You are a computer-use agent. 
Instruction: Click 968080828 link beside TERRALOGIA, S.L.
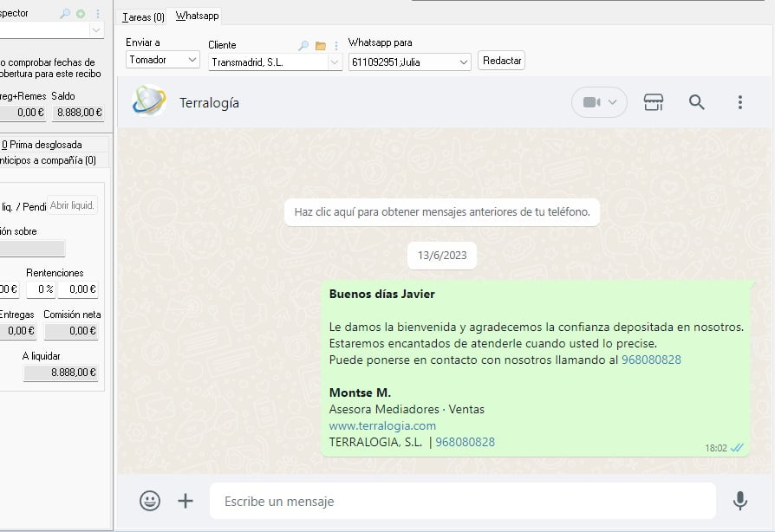466,442
